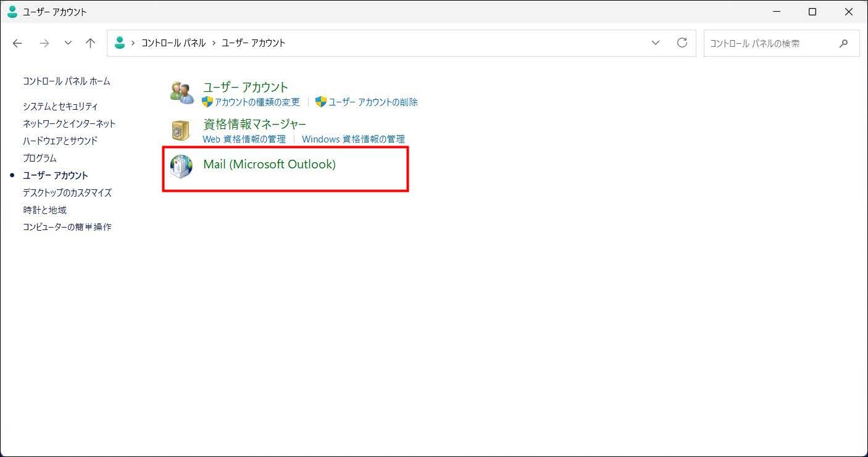Go up one level with Up arrow
The width and height of the screenshot is (868, 457).
tap(91, 43)
